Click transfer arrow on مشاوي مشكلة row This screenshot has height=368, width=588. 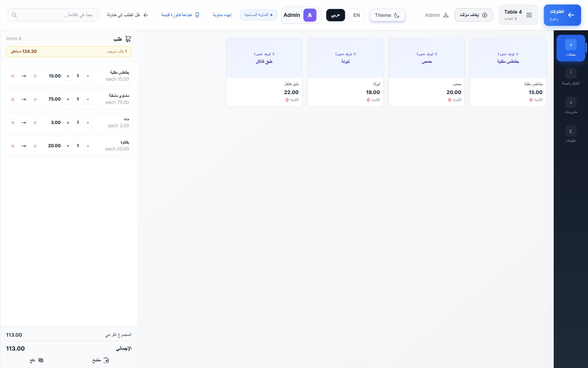tap(24, 99)
